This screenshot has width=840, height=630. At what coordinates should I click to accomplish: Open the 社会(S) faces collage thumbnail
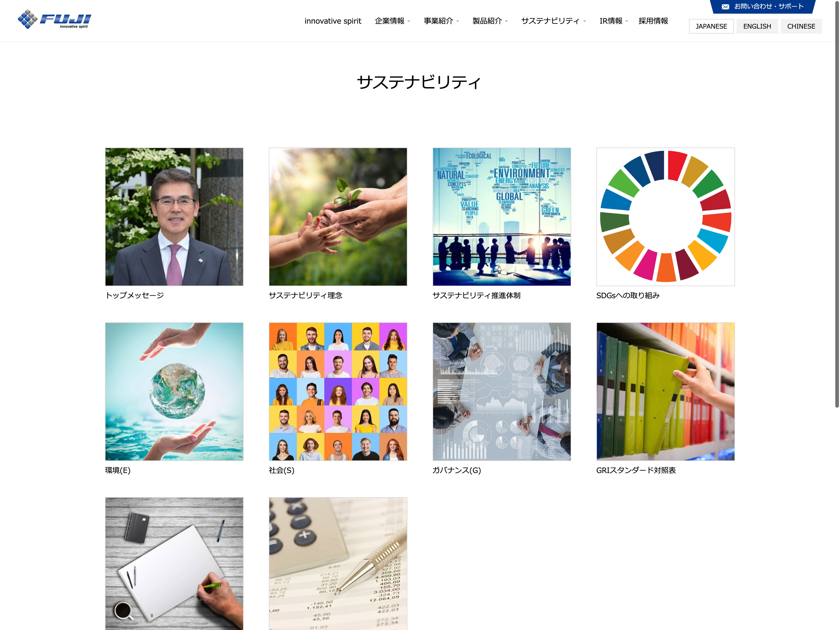tap(338, 392)
